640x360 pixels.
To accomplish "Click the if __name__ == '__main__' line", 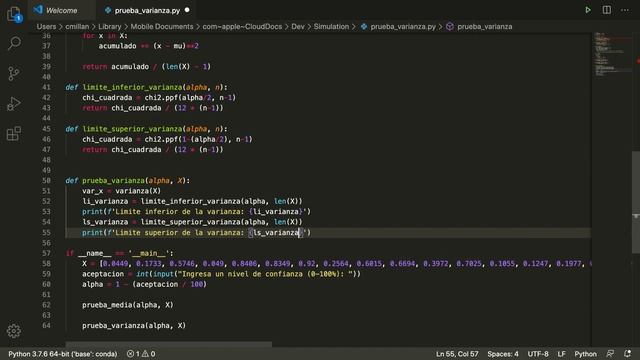I will pyautogui.click(x=119, y=253).
